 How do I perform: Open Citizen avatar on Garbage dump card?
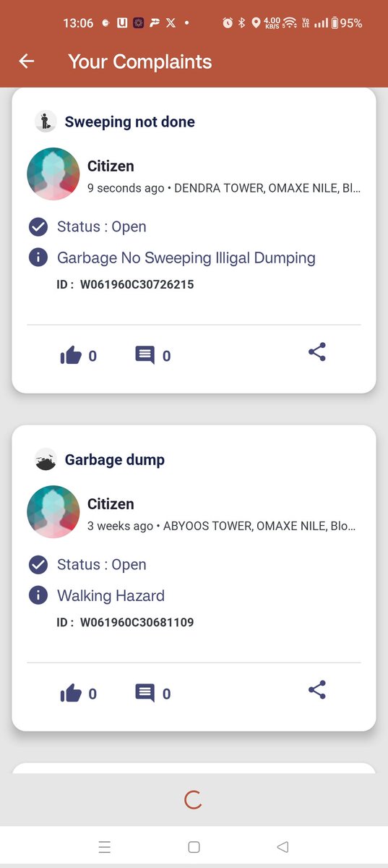(x=53, y=511)
